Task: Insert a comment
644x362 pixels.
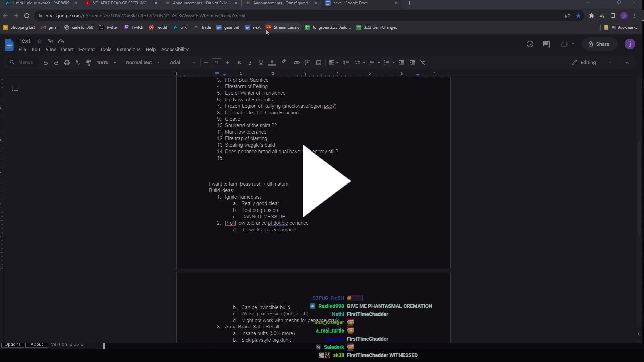Action: pos(308,63)
